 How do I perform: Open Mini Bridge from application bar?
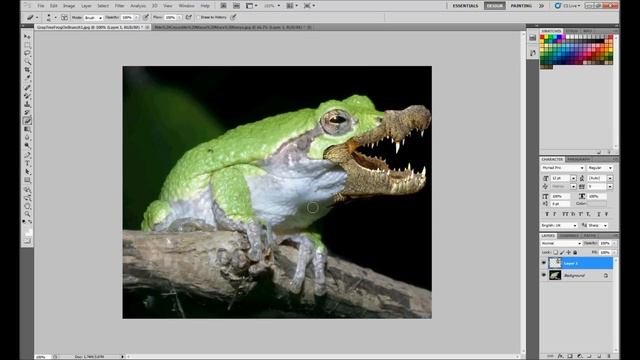pos(236,6)
